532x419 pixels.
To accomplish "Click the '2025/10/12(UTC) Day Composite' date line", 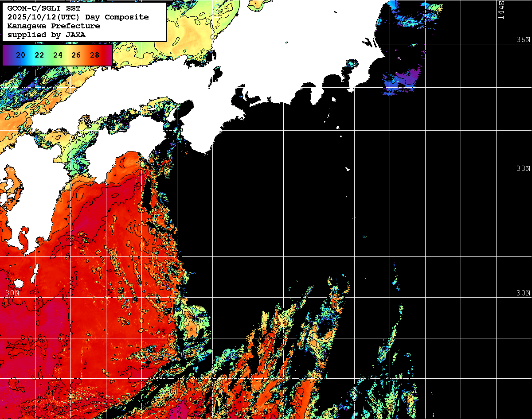I will pyautogui.click(x=78, y=17).
